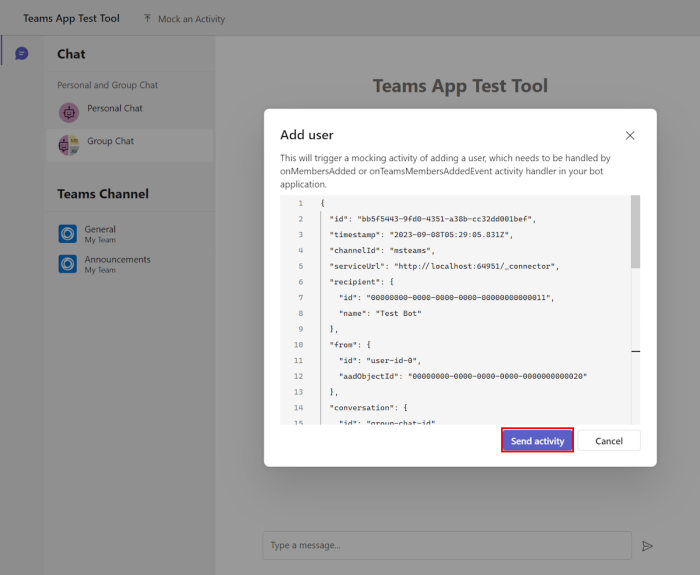This screenshot has width=700, height=575.
Task: Click the "timestamp" line in the JSON editor
Action: point(421,234)
